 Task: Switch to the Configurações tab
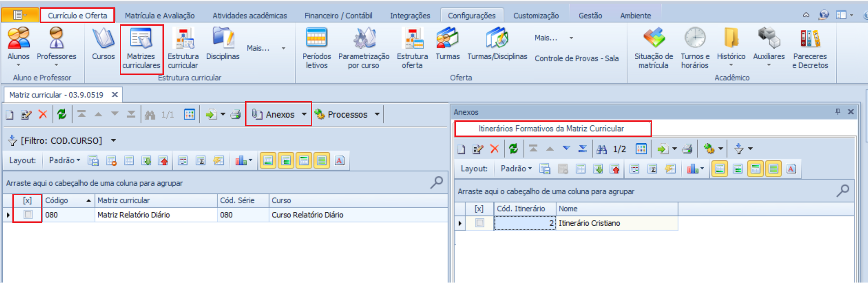pos(472,16)
